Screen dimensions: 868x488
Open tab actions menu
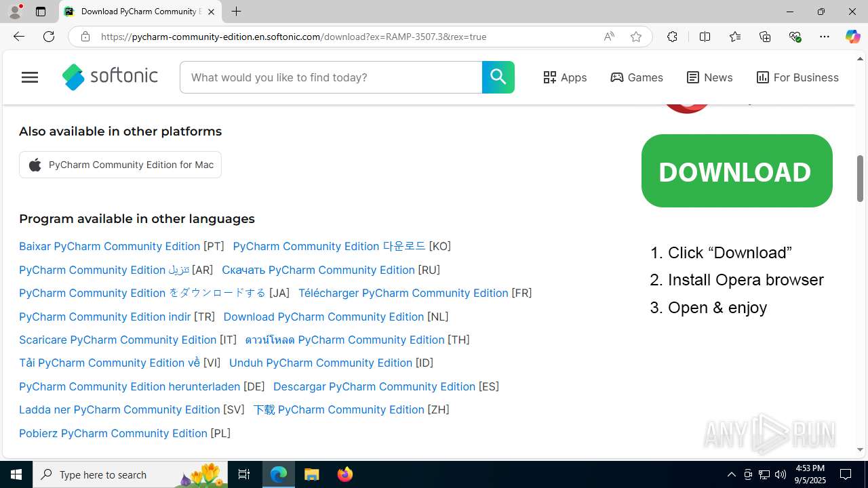pos(41,12)
